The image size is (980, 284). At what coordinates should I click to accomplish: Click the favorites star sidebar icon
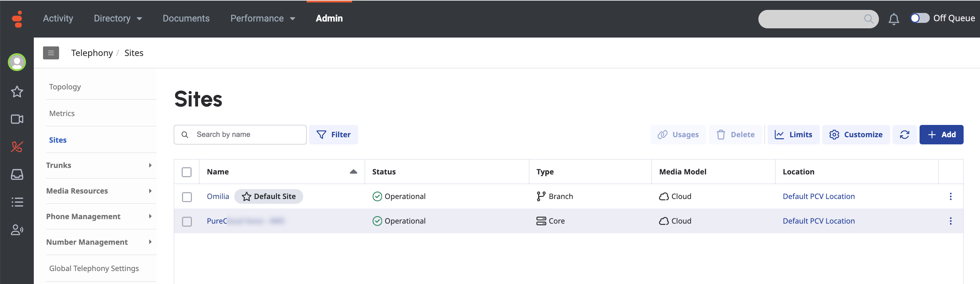[x=17, y=91]
